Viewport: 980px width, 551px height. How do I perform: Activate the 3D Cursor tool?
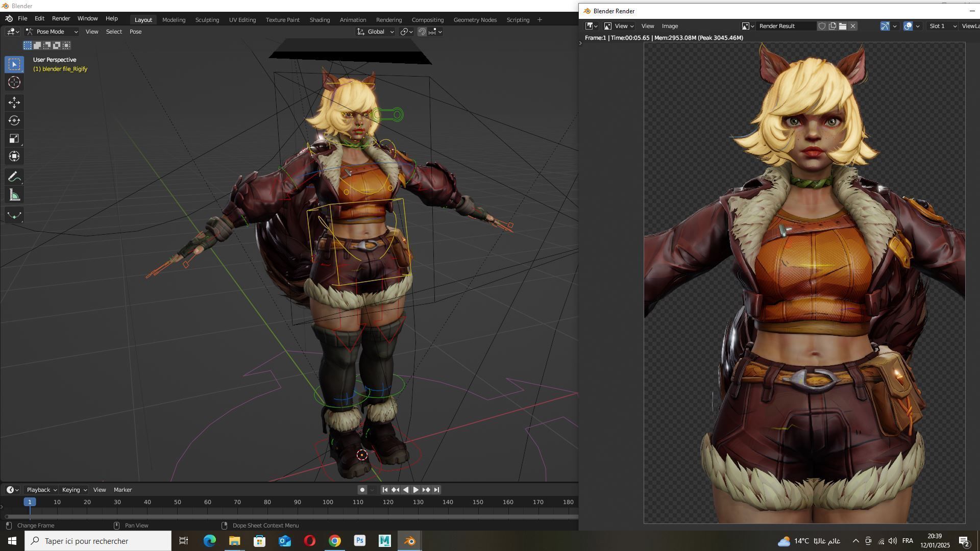click(14, 83)
